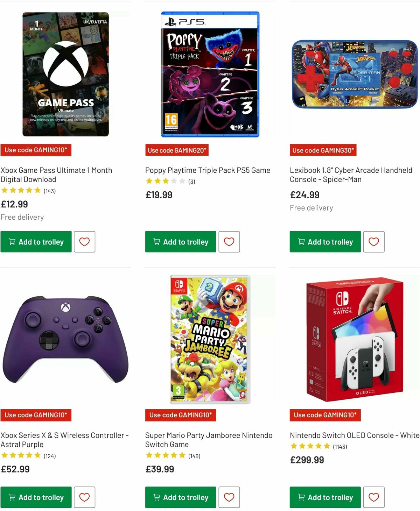The image size is (420, 511).
Task: Click the GAMING10 code badge under the purple controller
Action: [x=36, y=415]
